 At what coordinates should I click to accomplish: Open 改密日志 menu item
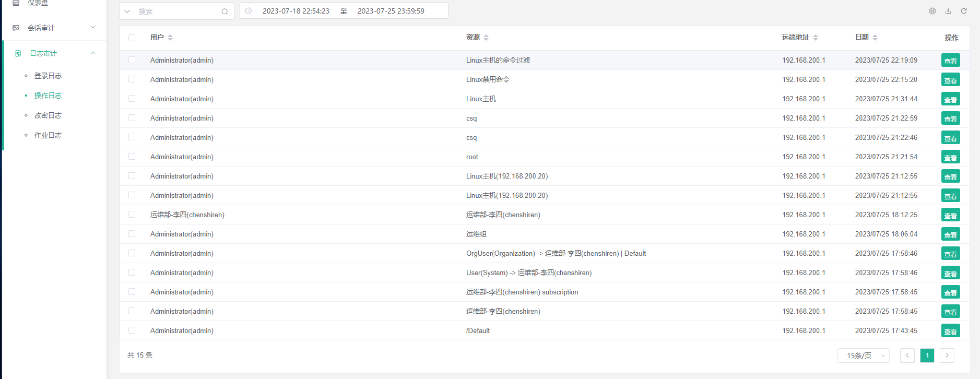click(x=48, y=115)
